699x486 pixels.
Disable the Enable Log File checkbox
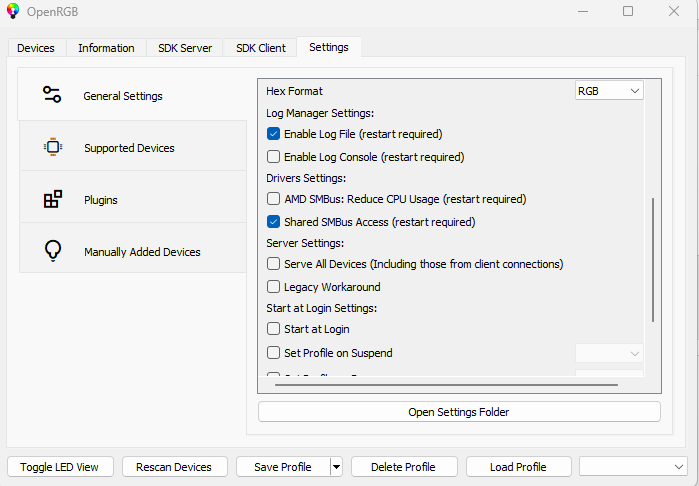click(x=273, y=134)
